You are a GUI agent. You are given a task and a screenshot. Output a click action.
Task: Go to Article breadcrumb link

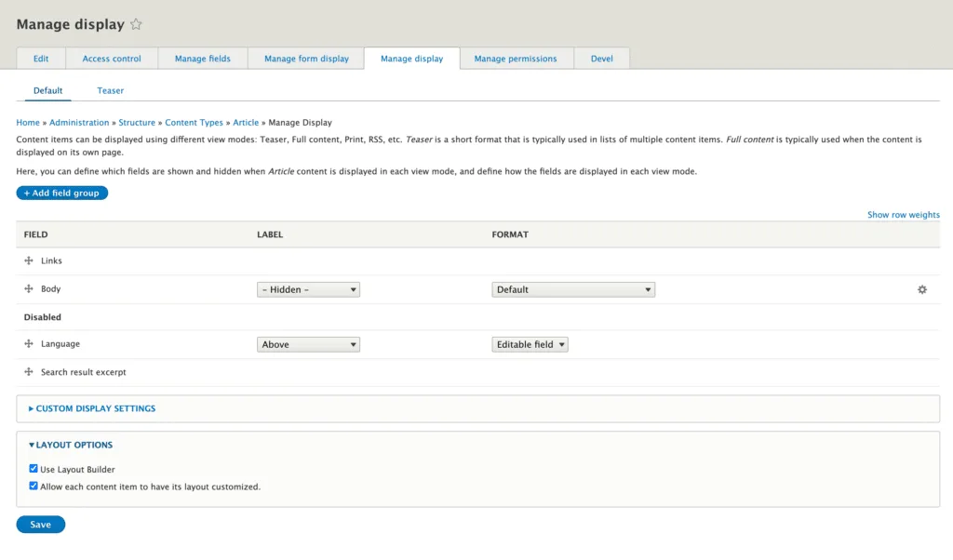pyautogui.click(x=246, y=123)
